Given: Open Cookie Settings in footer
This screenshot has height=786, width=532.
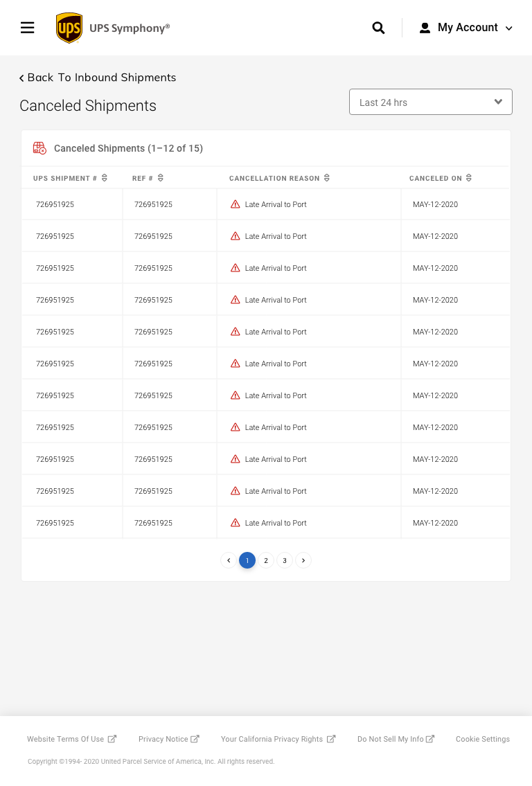Looking at the screenshot, I should pyautogui.click(x=483, y=739).
